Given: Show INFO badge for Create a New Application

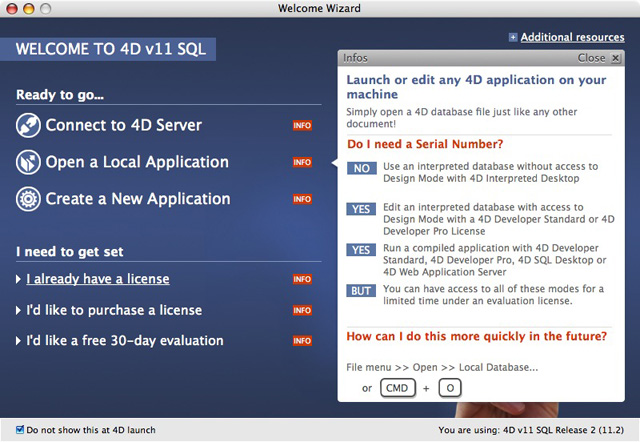Looking at the screenshot, I should pyautogui.click(x=302, y=199).
